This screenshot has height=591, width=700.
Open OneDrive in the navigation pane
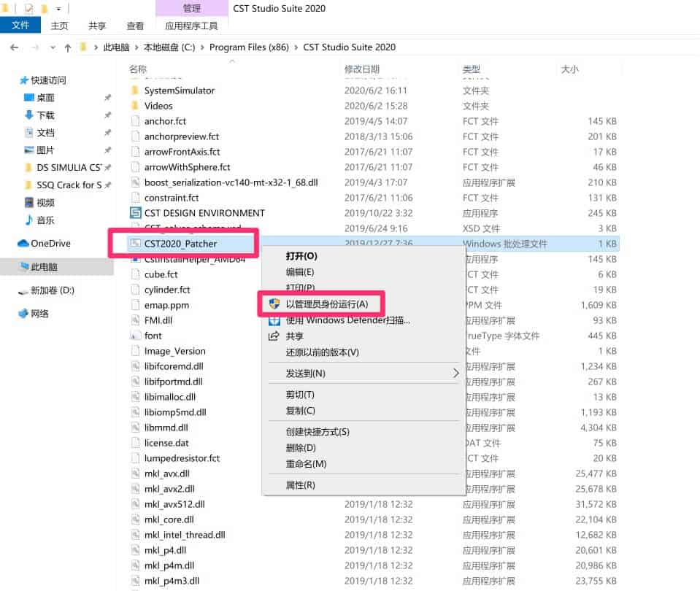[45, 243]
